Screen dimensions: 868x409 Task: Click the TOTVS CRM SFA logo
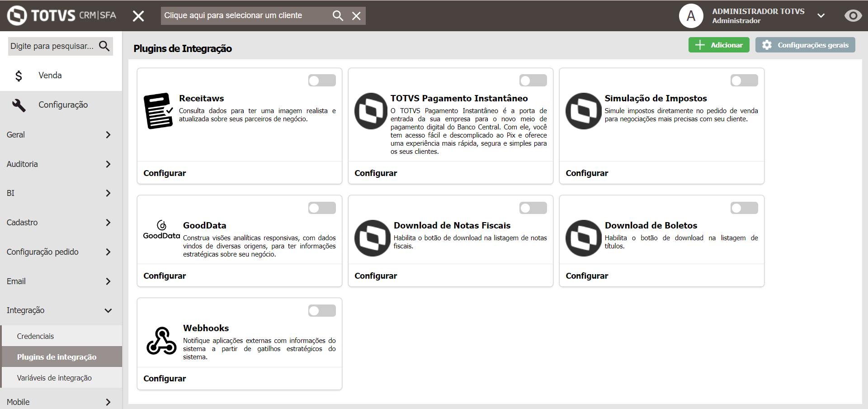[61, 15]
